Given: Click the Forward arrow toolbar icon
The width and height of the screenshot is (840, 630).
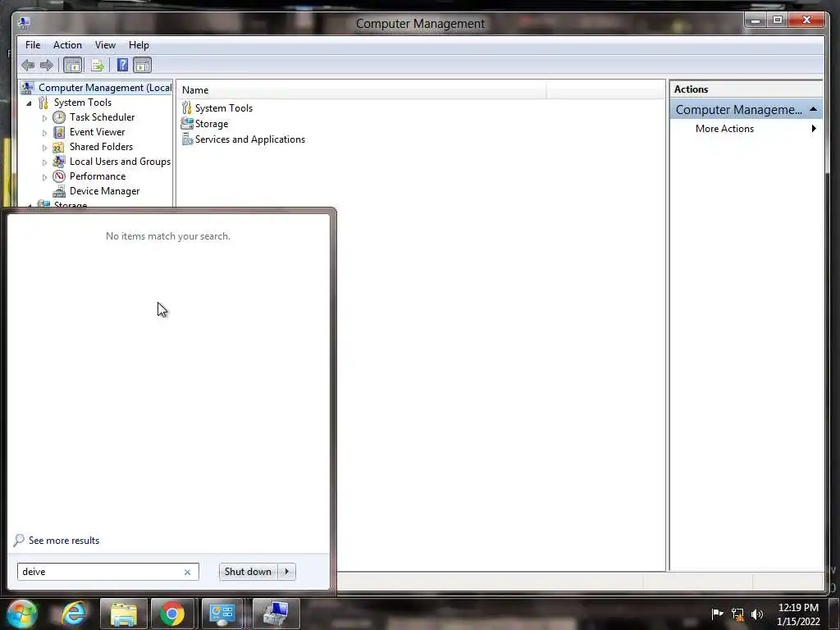Looking at the screenshot, I should click(47, 66).
